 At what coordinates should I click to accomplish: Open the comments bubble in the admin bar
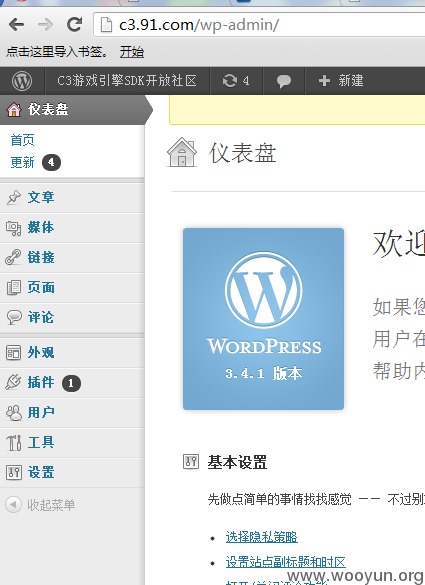284,81
